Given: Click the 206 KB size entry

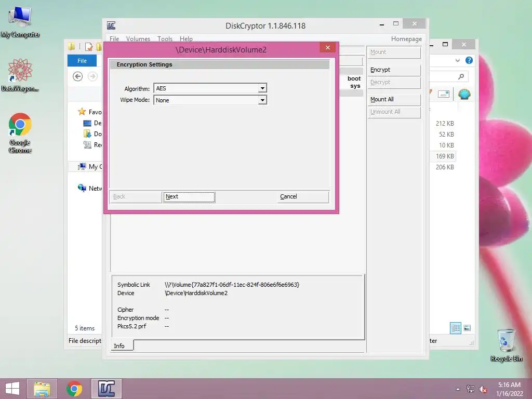Looking at the screenshot, I should (445, 167).
